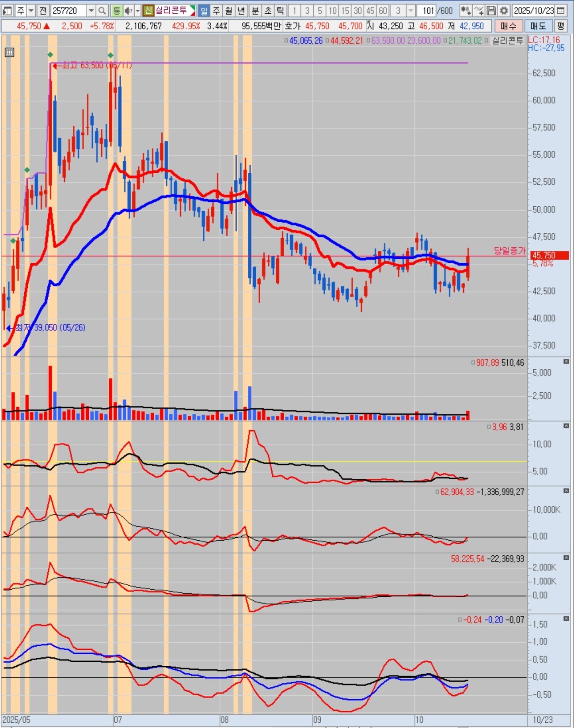This screenshot has height=728, width=574.
Task: Click the 2025/05 label on time axis
Action: [x=16, y=720]
